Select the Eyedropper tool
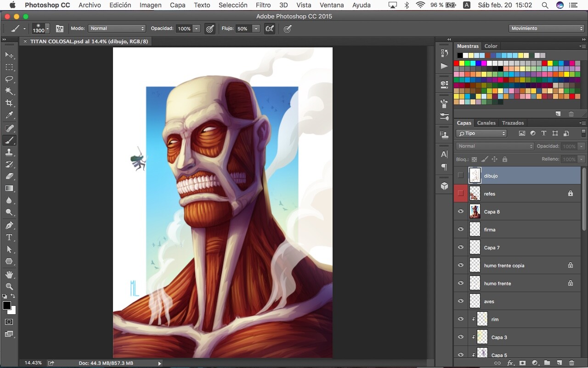588x368 pixels. (9, 115)
